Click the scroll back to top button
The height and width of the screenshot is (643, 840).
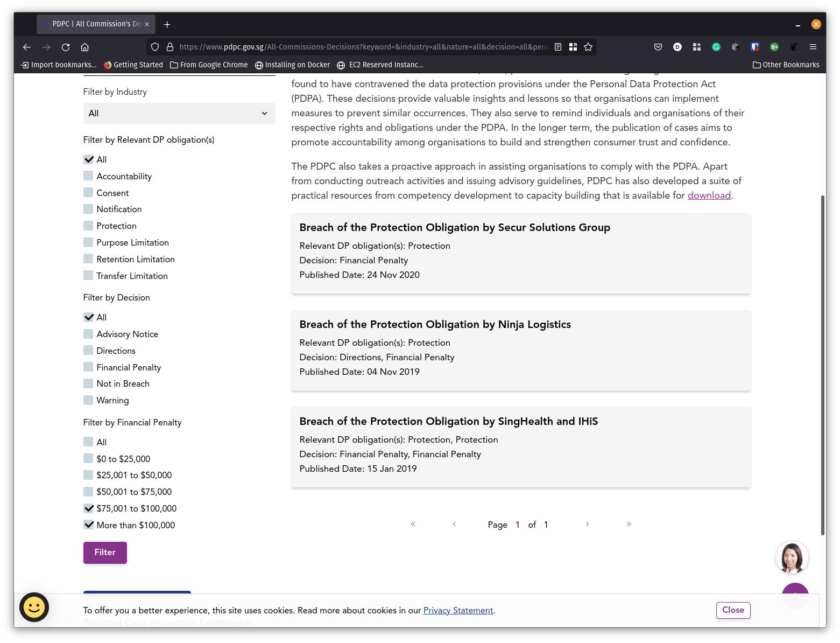point(795,596)
